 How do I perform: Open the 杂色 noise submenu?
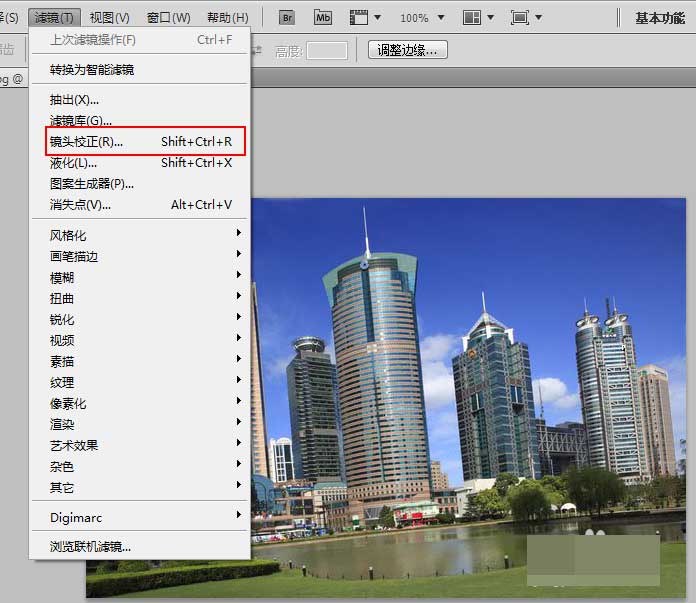pos(139,467)
